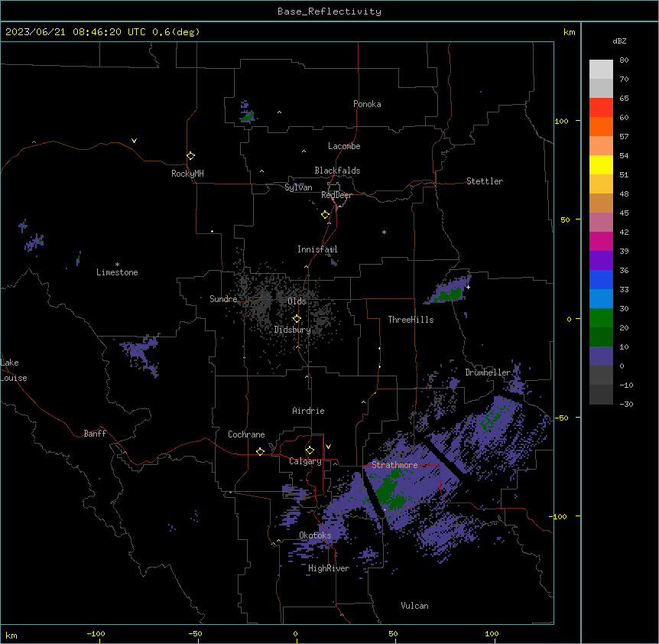Click the yellow diamond marker above RockyMH
659x644 pixels.
coord(191,156)
